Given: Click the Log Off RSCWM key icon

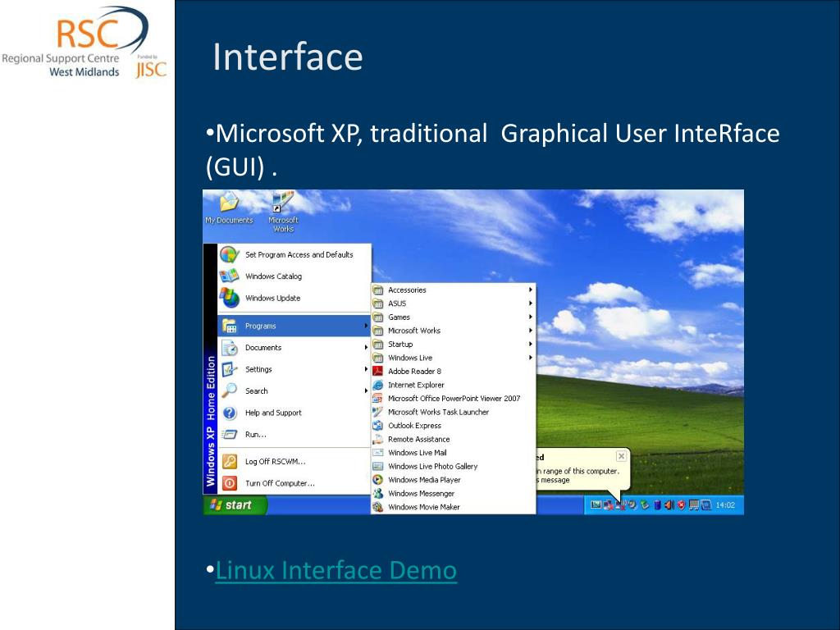Looking at the screenshot, I should point(230,461).
